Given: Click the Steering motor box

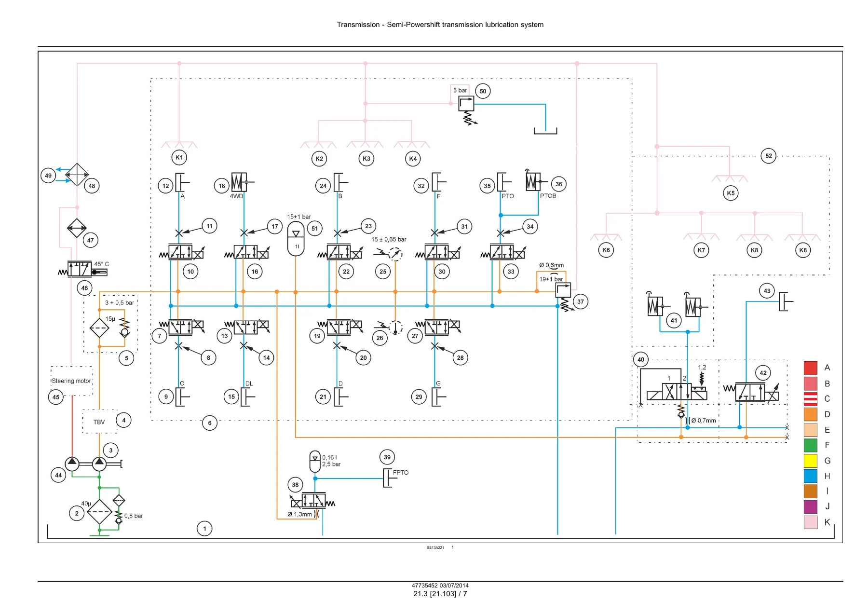Looking at the screenshot, I should (71, 381).
